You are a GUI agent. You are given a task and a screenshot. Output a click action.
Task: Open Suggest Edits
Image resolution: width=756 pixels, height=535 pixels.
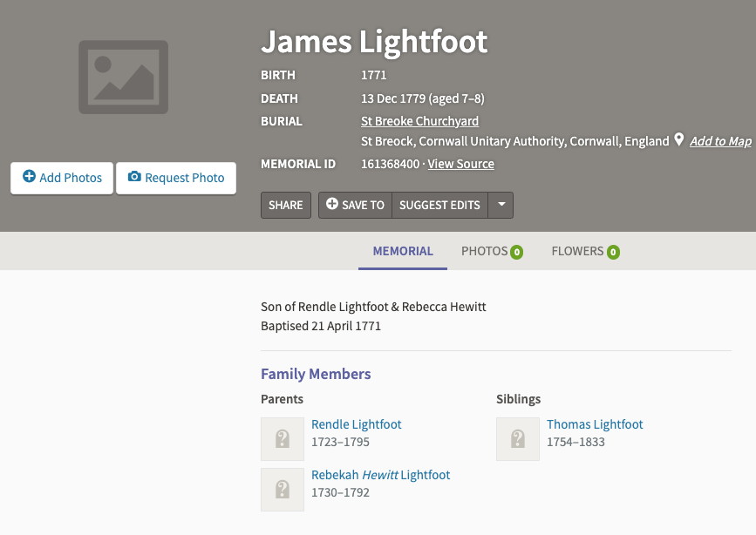pyautogui.click(x=439, y=205)
